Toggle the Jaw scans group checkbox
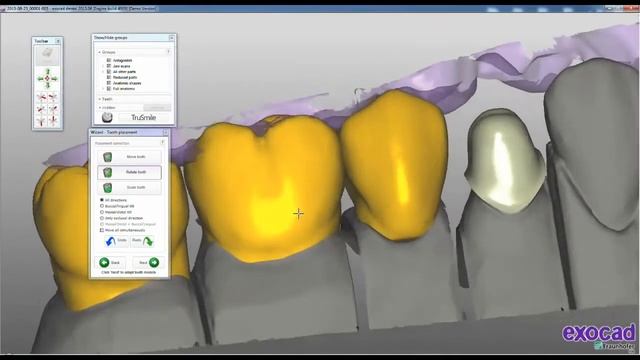640x360 pixels. tap(109, 66)
